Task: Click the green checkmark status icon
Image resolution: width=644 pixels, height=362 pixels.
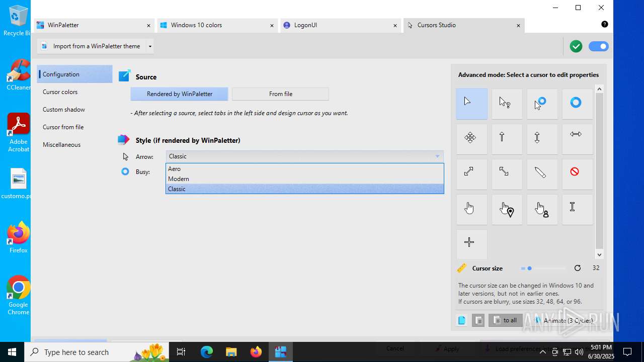Action: point(576,46)
